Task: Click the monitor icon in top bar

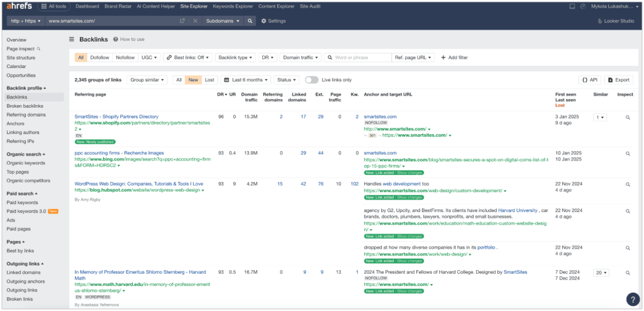Action: pos(572,6)
